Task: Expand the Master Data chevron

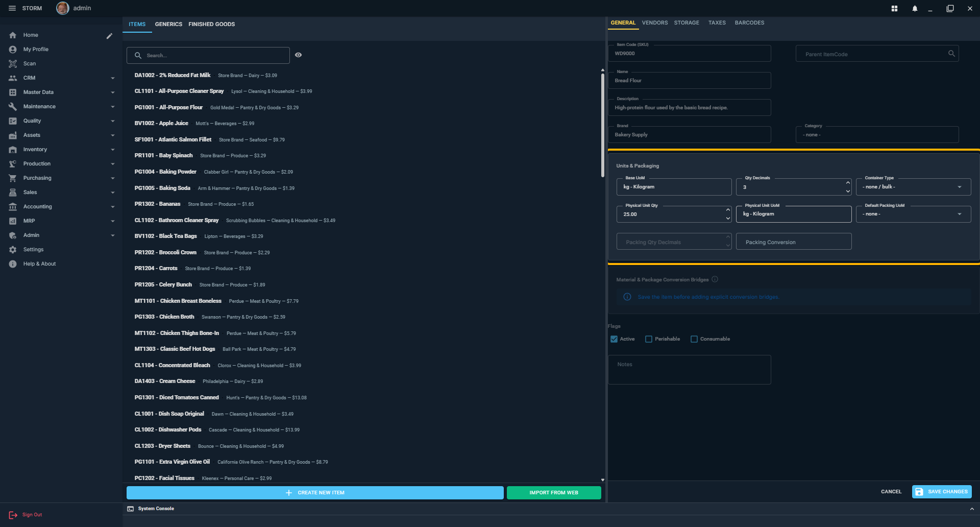Action: (113, 92)
